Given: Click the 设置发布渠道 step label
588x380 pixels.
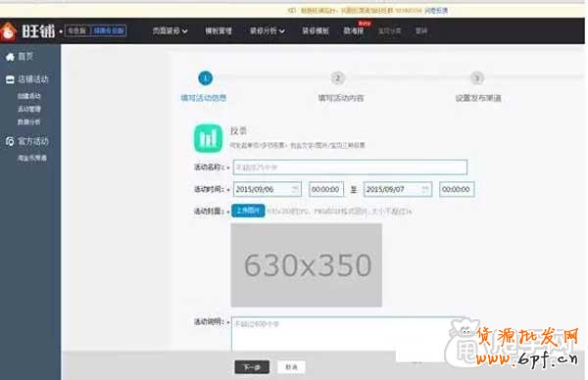Looking at the screenshot, I should 478,98.
